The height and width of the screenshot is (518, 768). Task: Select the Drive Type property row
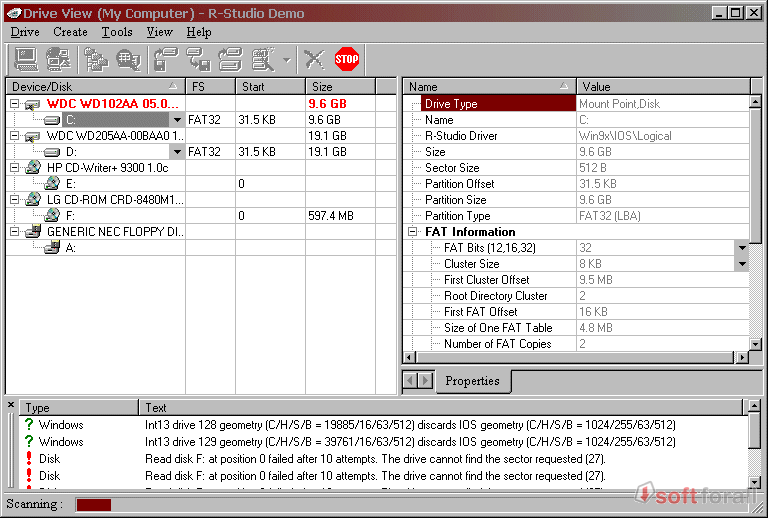click(576, 104)
